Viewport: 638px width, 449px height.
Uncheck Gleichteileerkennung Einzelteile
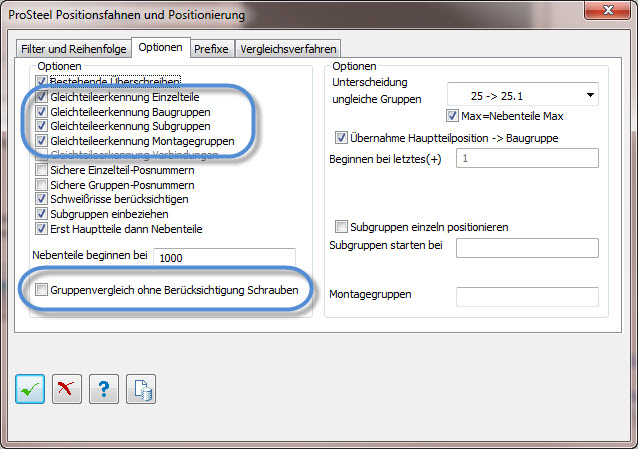[41, 97]
